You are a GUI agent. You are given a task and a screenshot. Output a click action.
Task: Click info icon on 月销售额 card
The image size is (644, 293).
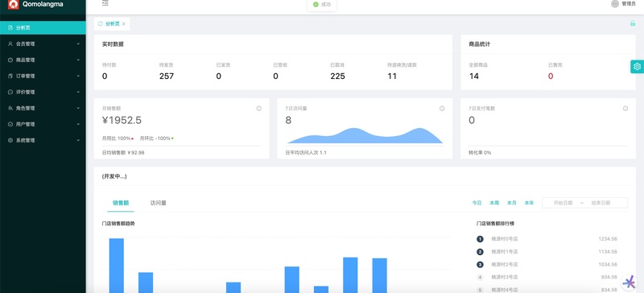pos(258,109)
